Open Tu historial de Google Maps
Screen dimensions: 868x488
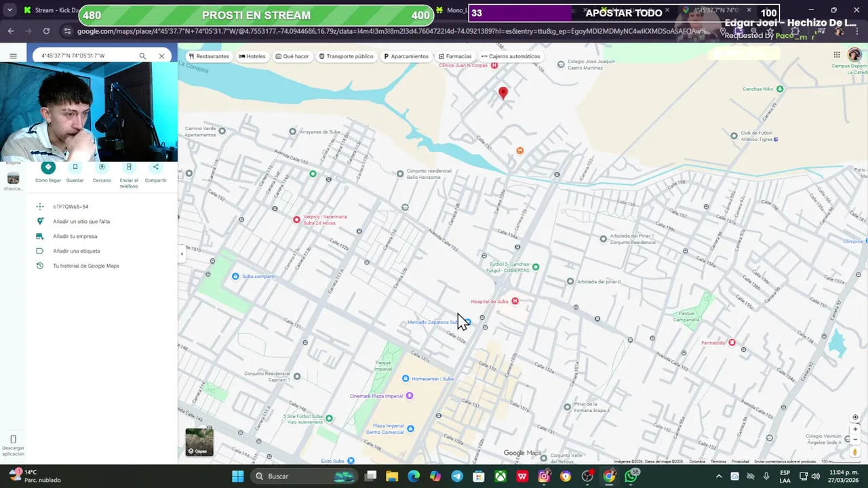pos(86,266)
